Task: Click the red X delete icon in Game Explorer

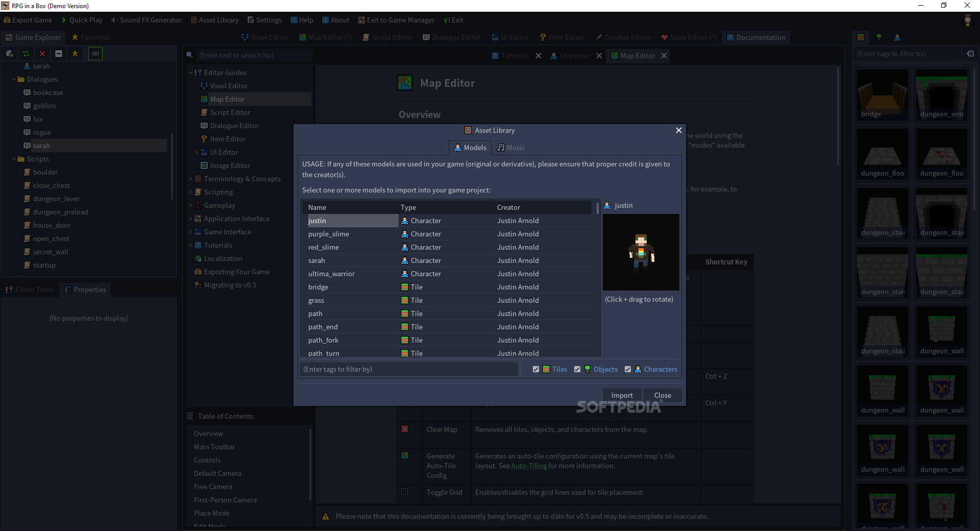Action: (x=42, y=54)
